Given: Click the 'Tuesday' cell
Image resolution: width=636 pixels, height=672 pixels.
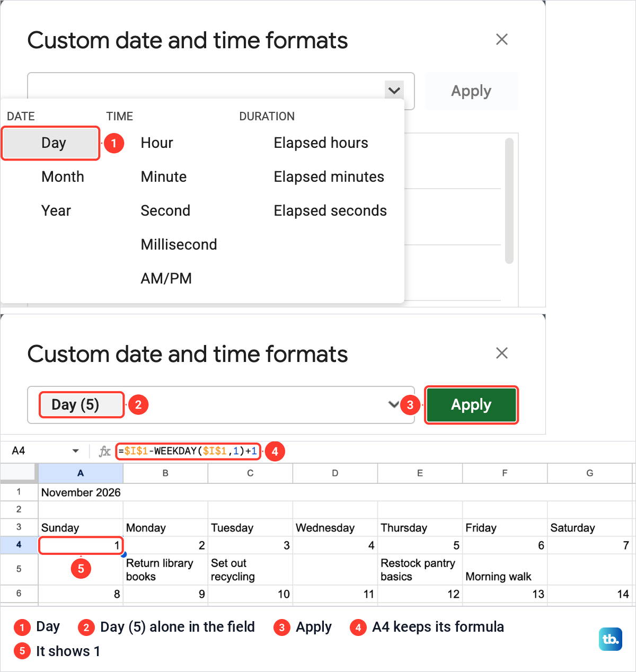Looking at the screenshot, I should pyautogui.click(x=250, y=527).
